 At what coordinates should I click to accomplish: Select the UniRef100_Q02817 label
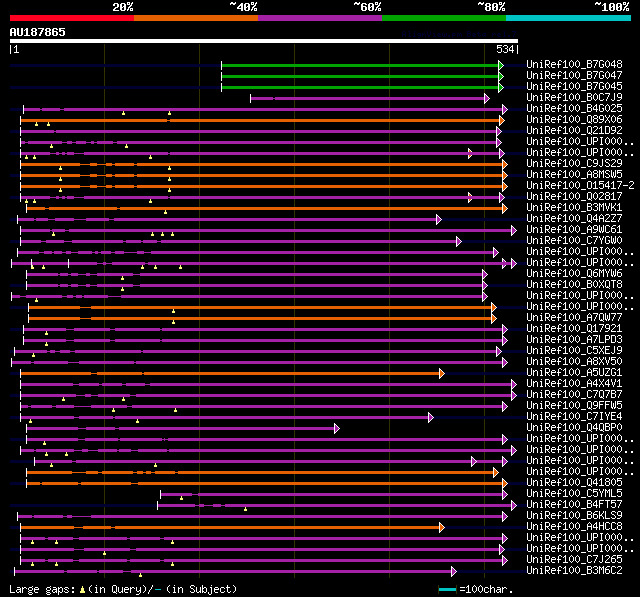coord(574,197)
